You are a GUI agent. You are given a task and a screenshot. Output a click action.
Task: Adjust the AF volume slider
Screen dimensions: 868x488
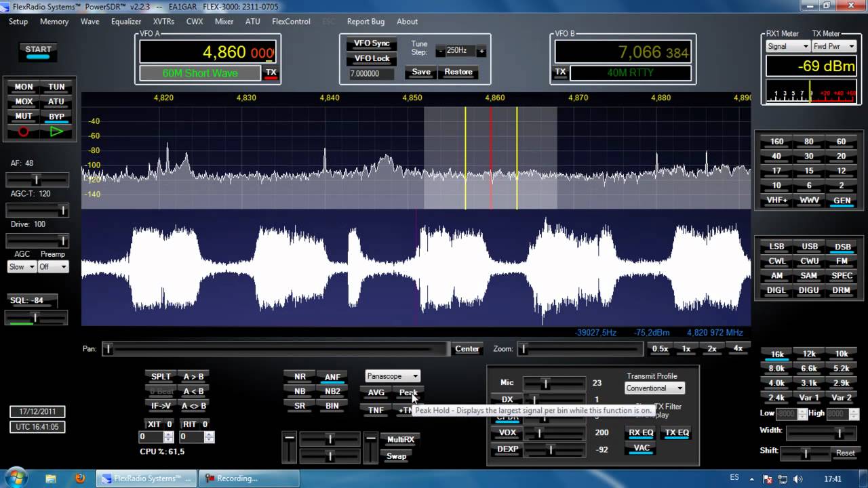(37, 180)
